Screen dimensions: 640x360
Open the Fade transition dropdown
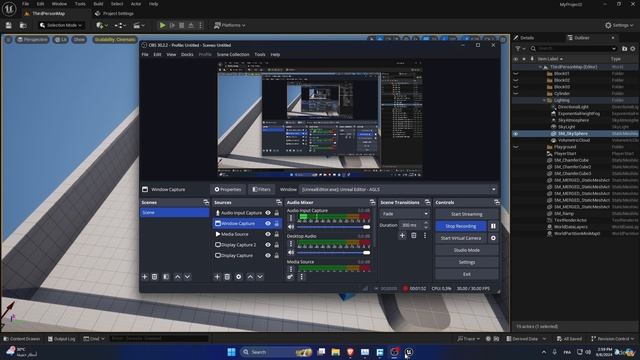click(404, 214)
